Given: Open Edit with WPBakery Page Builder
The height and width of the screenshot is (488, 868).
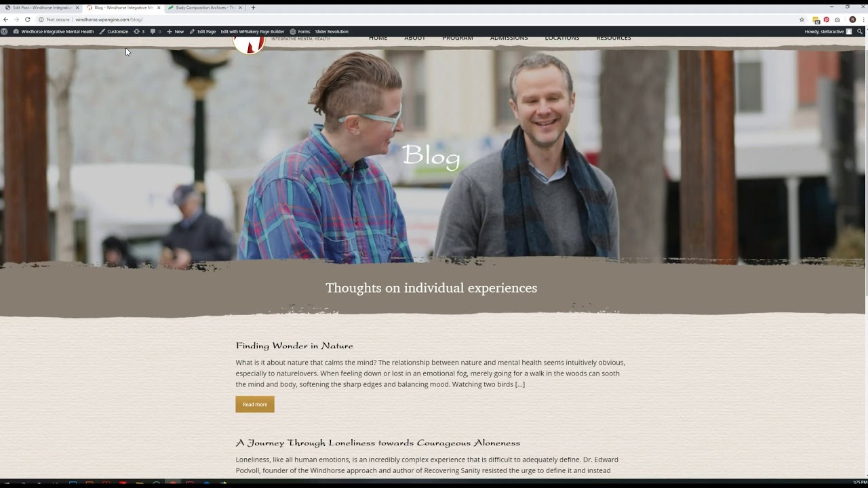Looking at the screenshot, I should 252,31.
